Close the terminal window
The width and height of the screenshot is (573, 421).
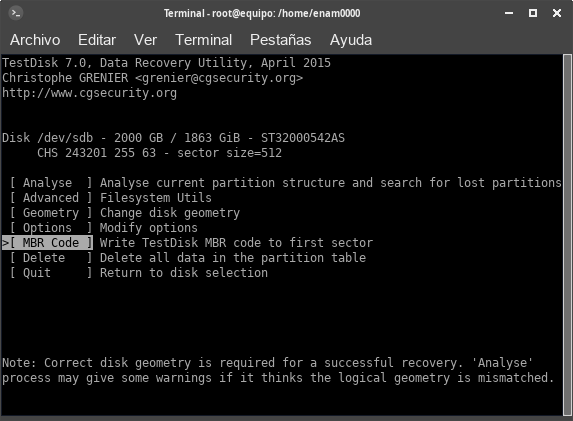pos(557,13)
